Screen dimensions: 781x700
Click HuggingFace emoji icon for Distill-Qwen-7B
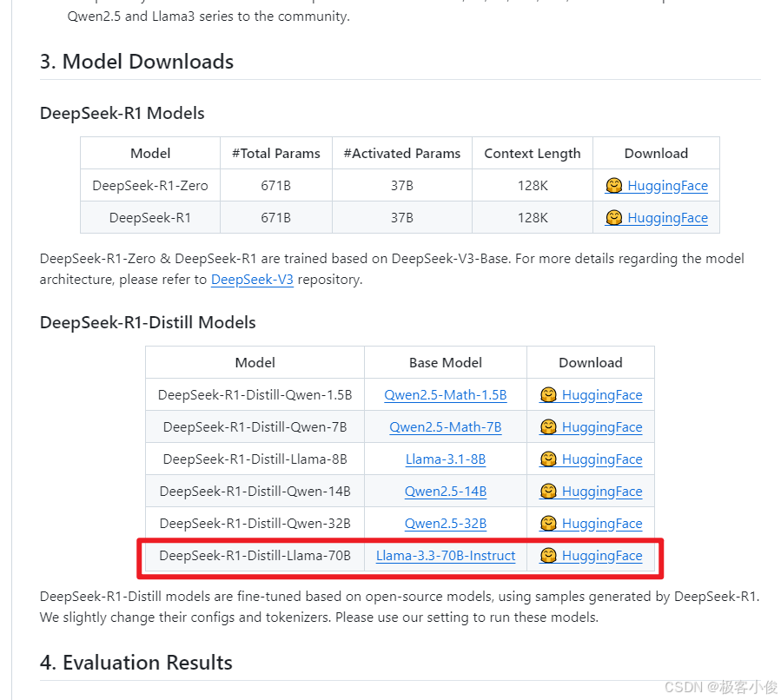548,426
